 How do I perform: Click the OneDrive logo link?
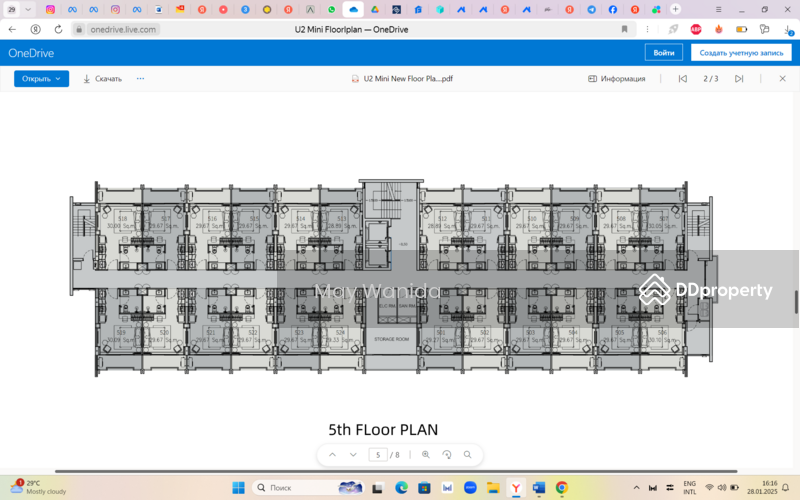coord(31,53)
